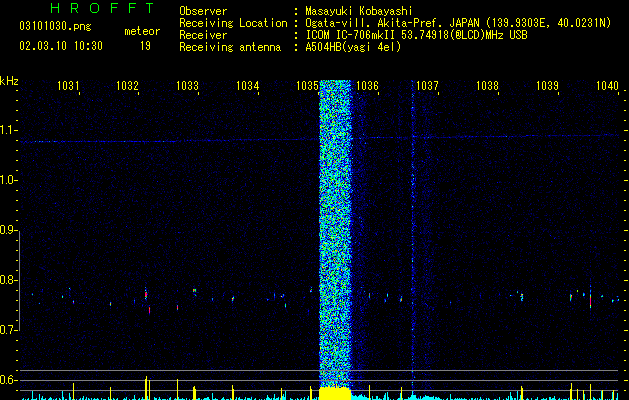Click time axis marker 1035

tap(307, 85)
